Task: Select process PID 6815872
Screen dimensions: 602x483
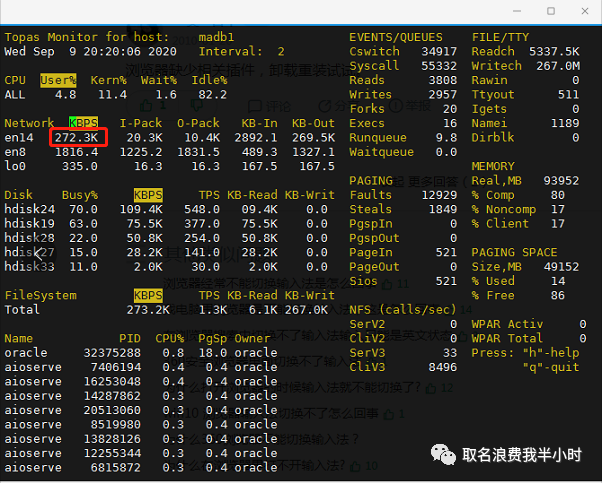Action: (x=116, y=468)
